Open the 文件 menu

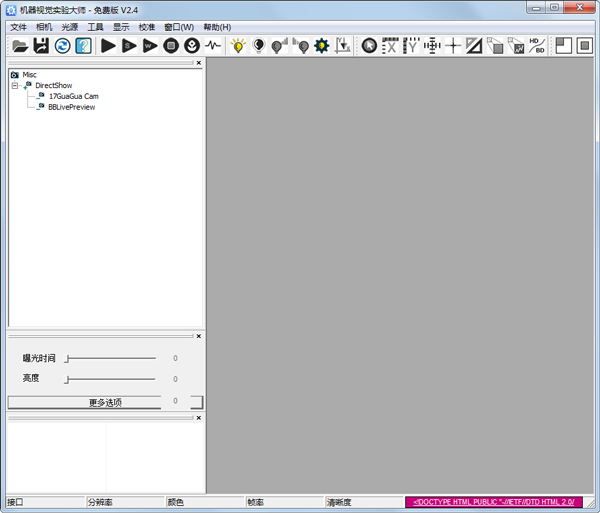(18, 27)
